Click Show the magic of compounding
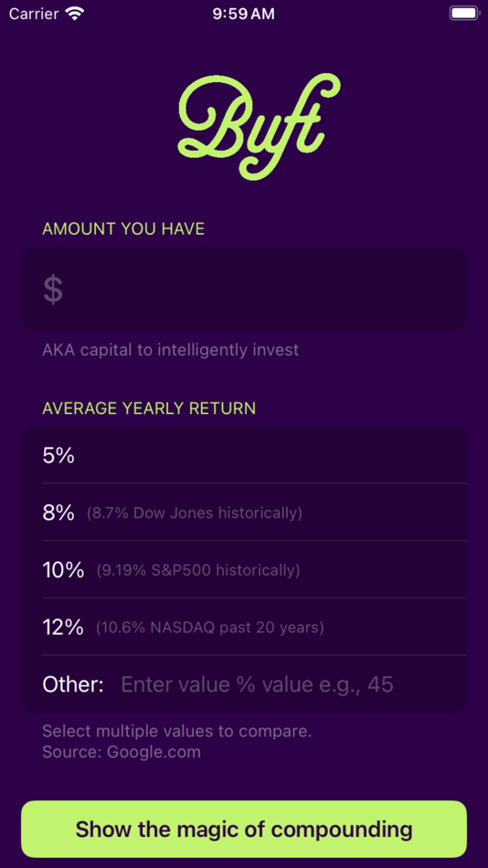 pyautogui.click(x=244, y=830)
